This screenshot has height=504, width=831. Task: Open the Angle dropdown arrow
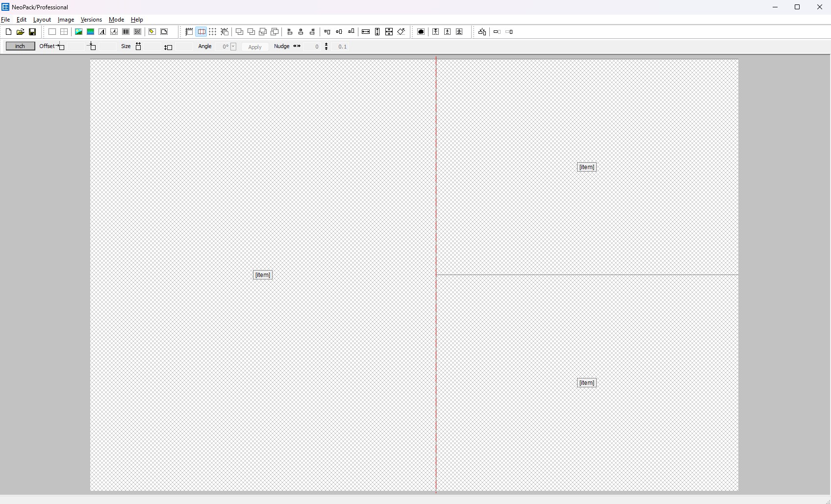tap(233, 47)
